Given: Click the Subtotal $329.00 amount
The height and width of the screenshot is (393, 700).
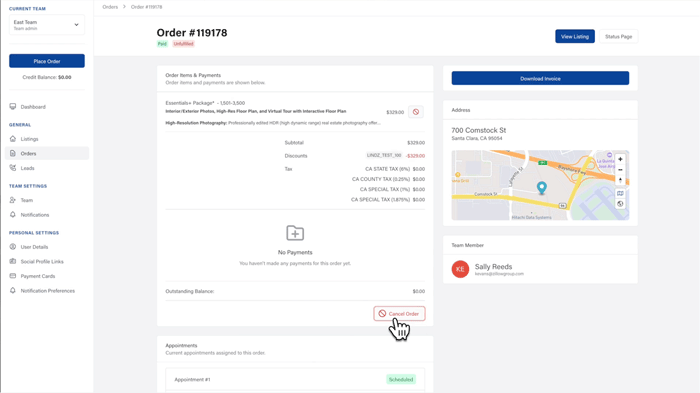Looking at the screenshot, I should click(x=416, y=143).
